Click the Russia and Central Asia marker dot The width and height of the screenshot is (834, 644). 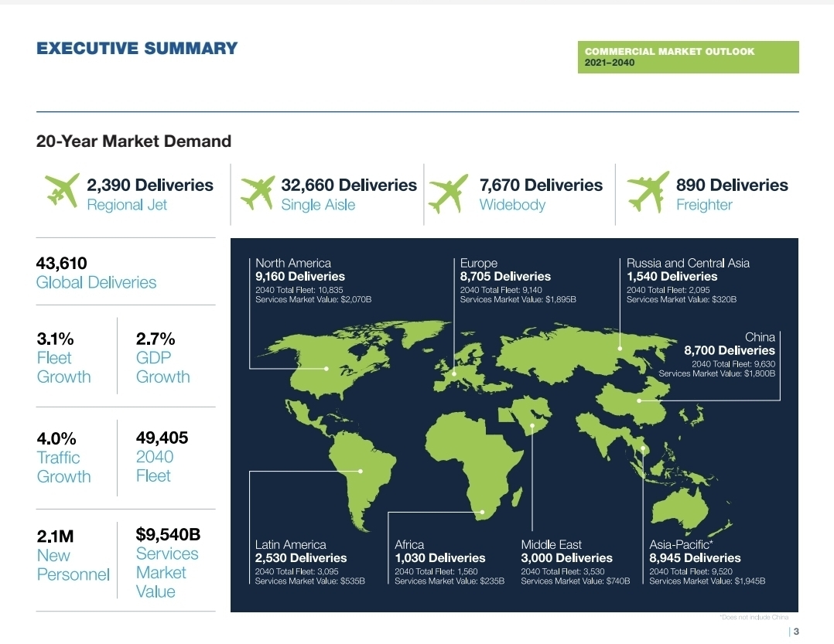[620, 348]
